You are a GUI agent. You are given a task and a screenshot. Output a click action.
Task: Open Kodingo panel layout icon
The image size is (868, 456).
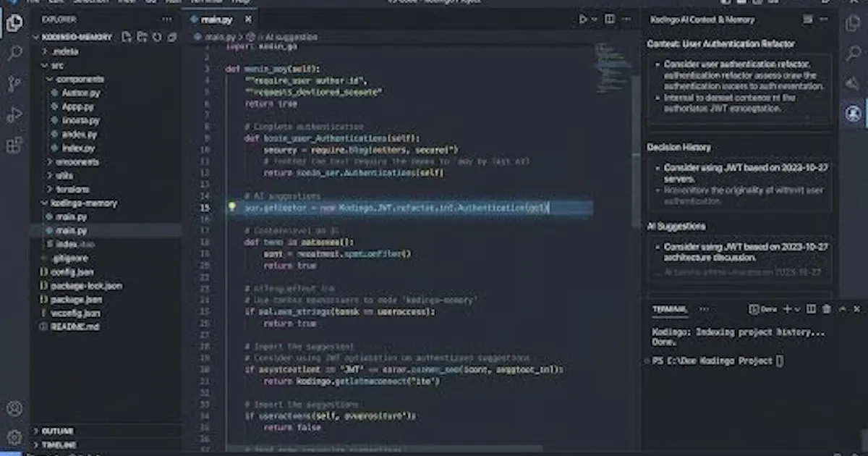click(809, 20)
